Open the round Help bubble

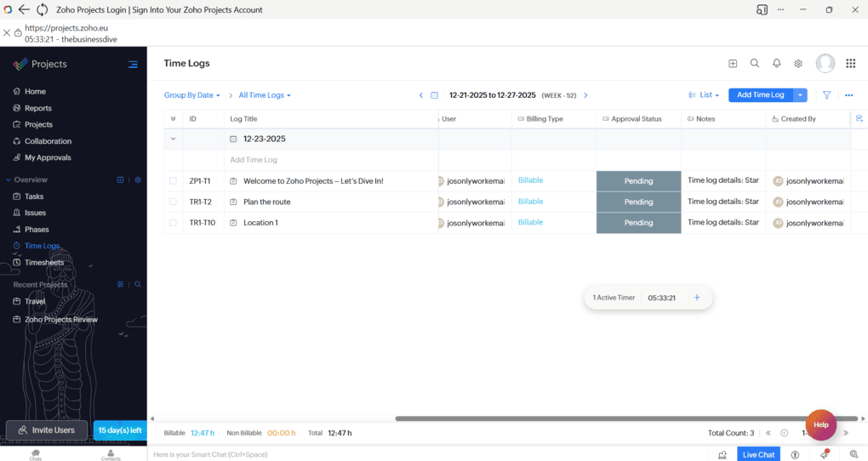pos(821,425)
